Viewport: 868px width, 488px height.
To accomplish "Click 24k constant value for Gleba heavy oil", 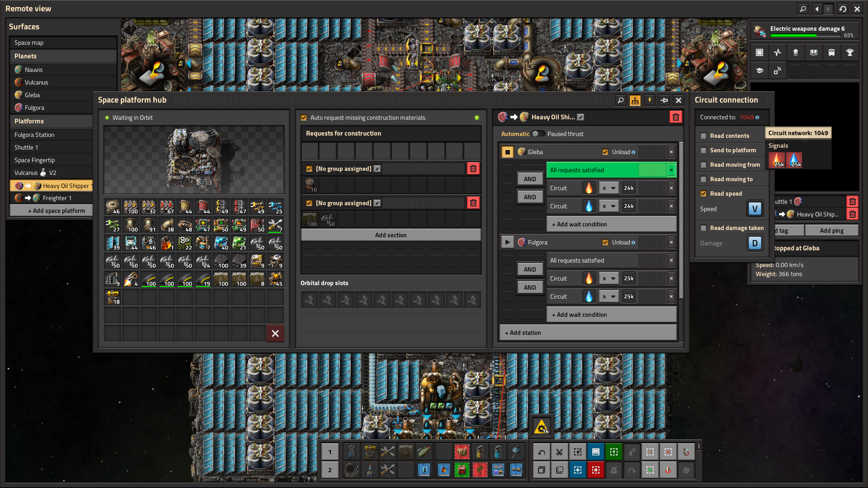I will pos(628,188).
